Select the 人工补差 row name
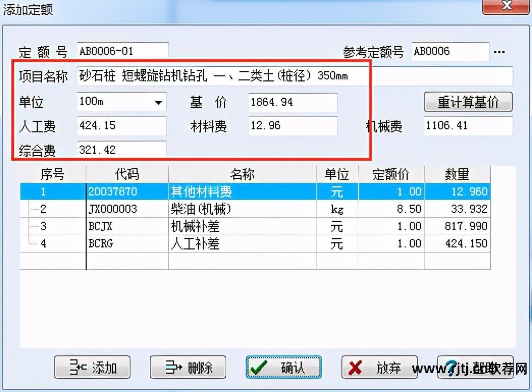 tap(242, 243)
